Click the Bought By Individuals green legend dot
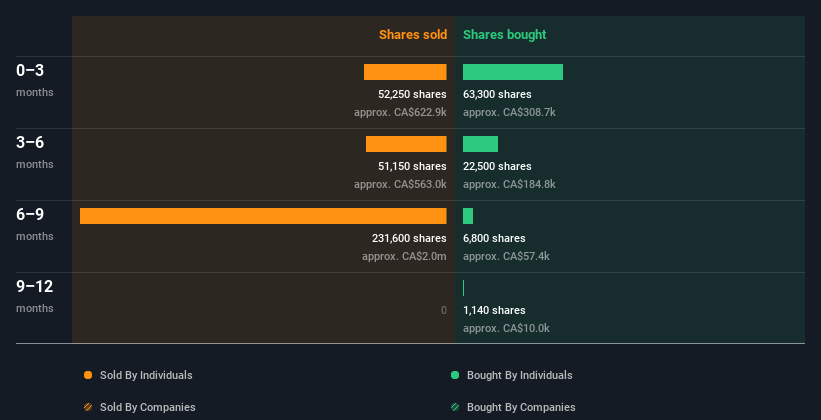Viewport: 821px width, 420px height. pos(455,375)
